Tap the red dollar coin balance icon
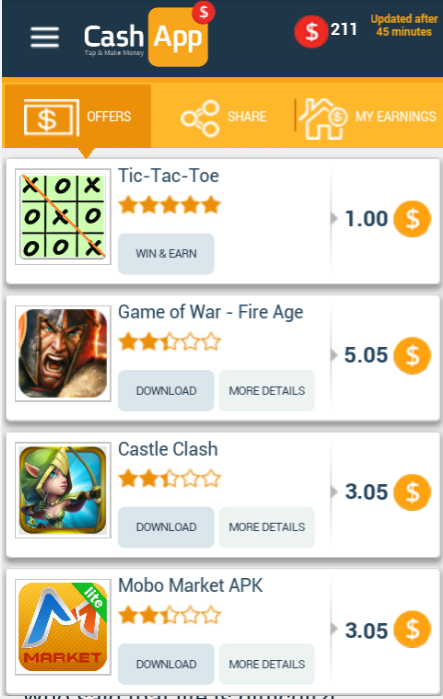Viewport: 443px width, 699px height. pos(312,31)
